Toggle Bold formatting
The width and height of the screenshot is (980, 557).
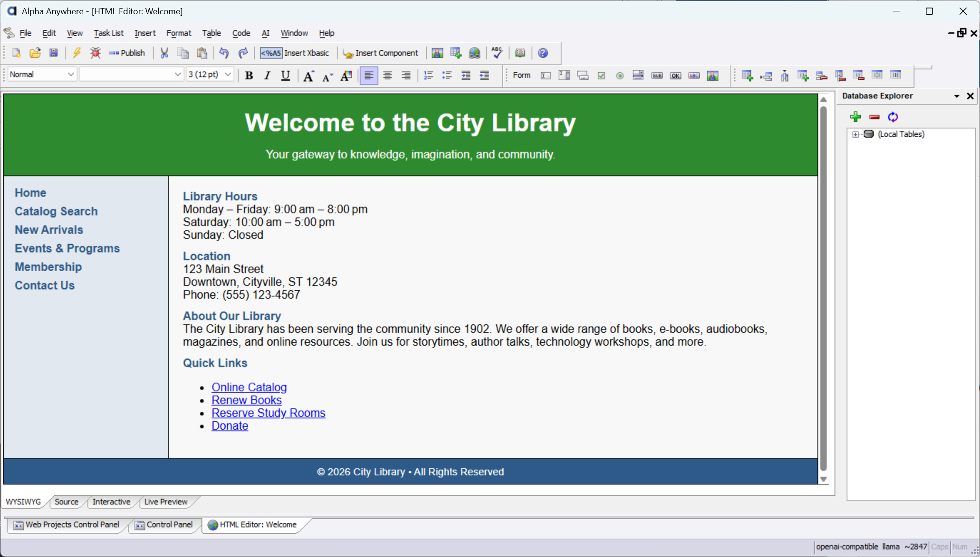249,76
